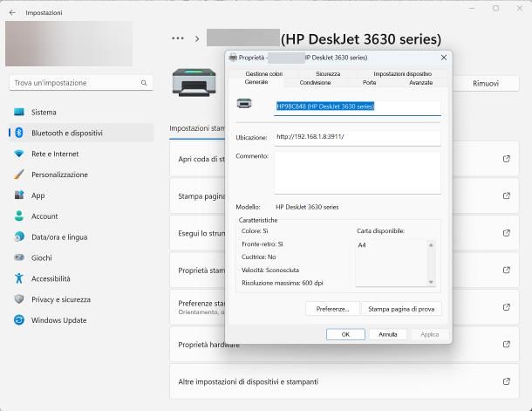Select A4 in Carta disponibile list
This screenshot has width=532, height=411.
[x=362, y=244]
